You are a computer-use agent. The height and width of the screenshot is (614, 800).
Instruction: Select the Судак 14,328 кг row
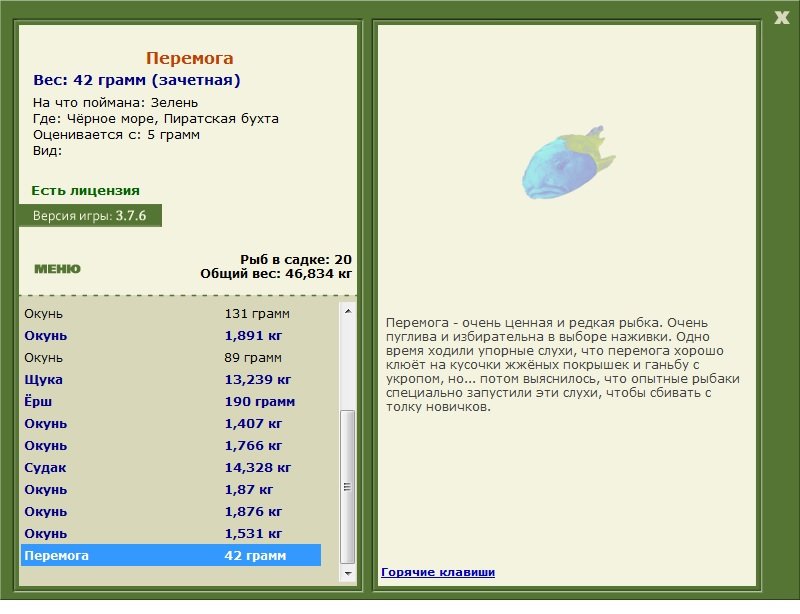[171, 467]
